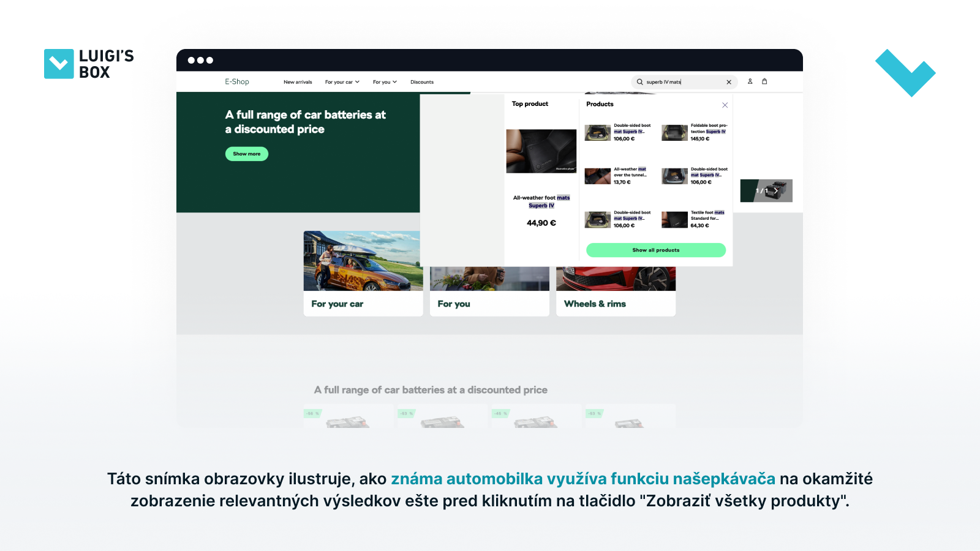Open the E-Shop home link
Image resolution: width=980 pixels, height=551 pixels.
coord(237,81)
